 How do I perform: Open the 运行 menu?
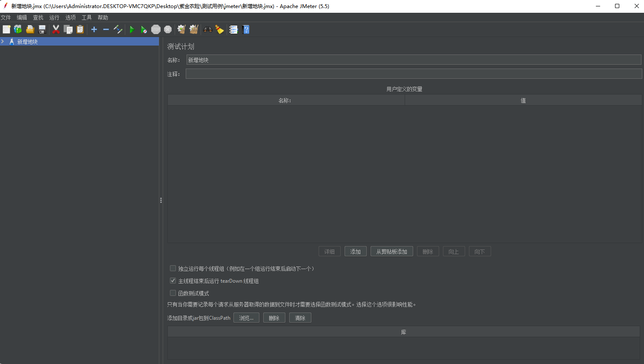point(54,17)
